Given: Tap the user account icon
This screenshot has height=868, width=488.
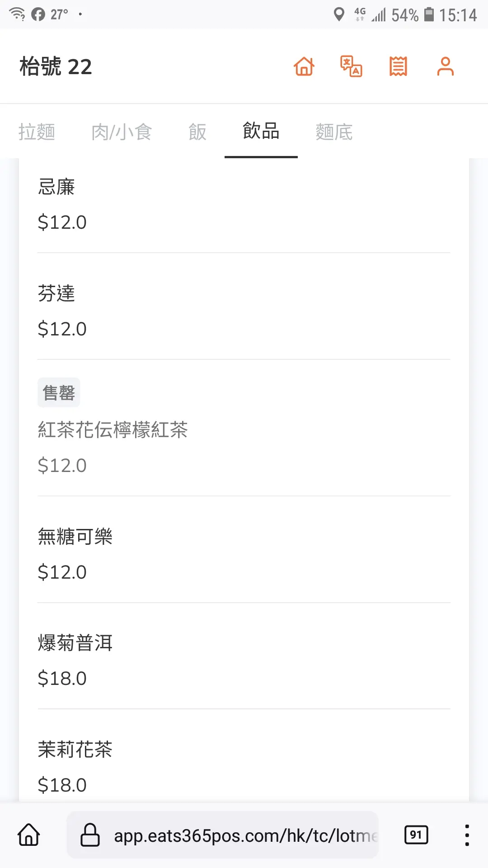Looking at the screenshot, I should 445,66.
